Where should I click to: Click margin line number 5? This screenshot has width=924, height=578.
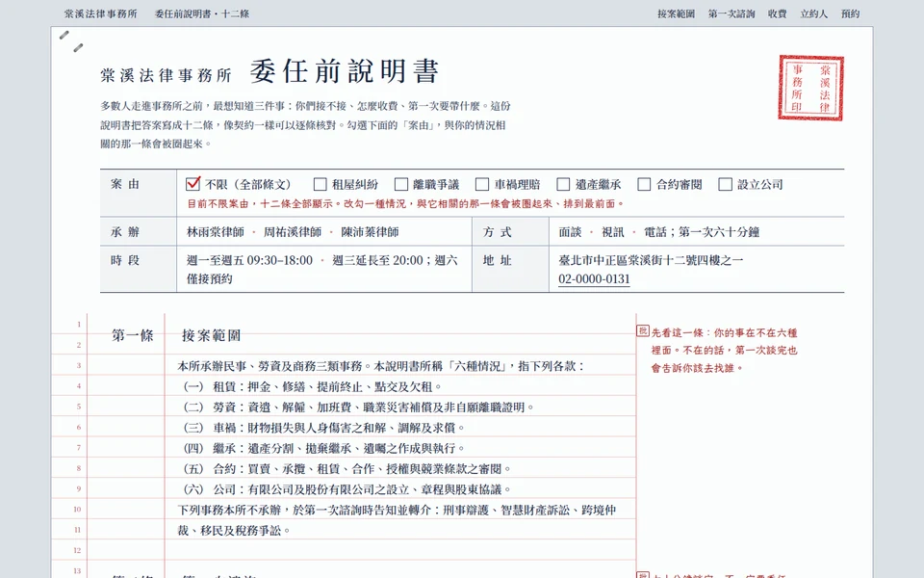tap(78, 407)
